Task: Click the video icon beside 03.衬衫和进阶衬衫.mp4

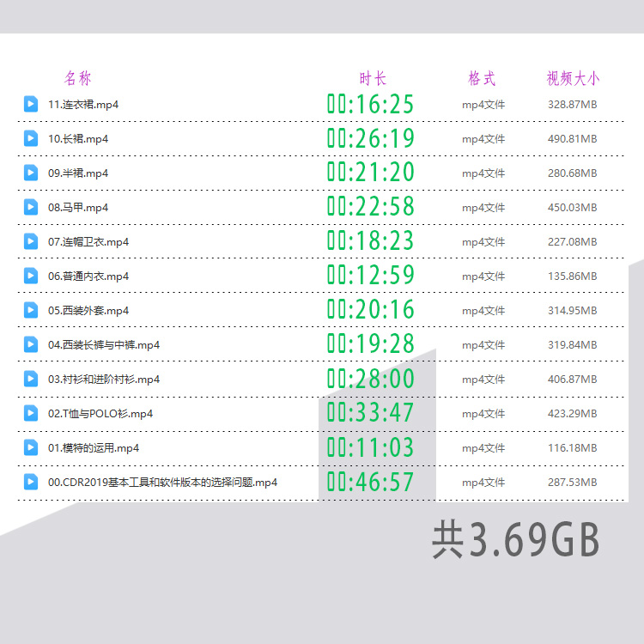Action: (31, 379)
